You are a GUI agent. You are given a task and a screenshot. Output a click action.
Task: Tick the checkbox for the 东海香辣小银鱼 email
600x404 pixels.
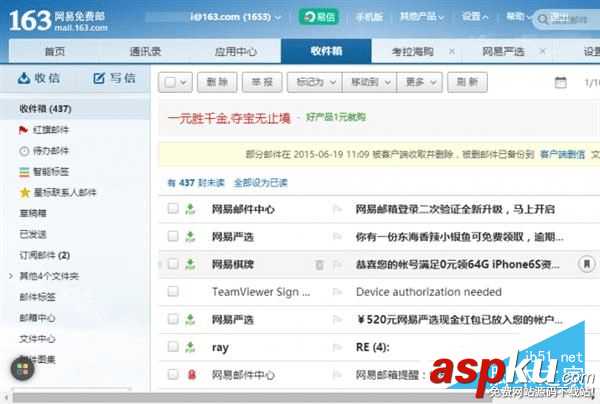tap(173, 236)
